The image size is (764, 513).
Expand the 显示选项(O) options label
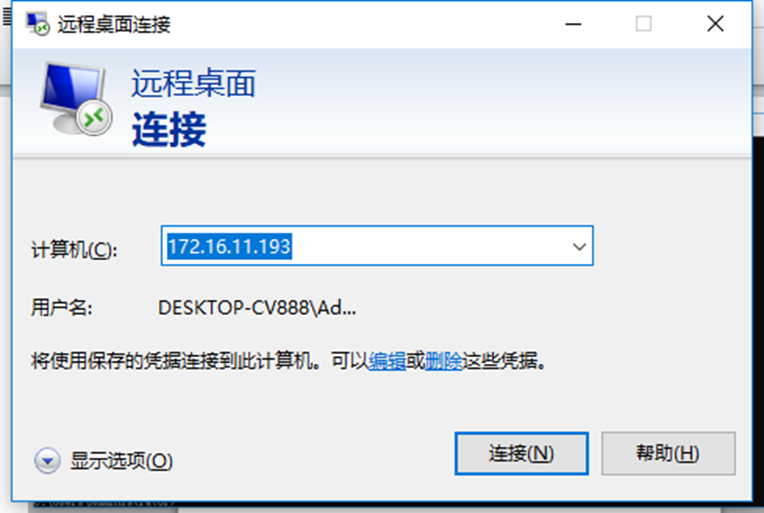pos(121,460)
